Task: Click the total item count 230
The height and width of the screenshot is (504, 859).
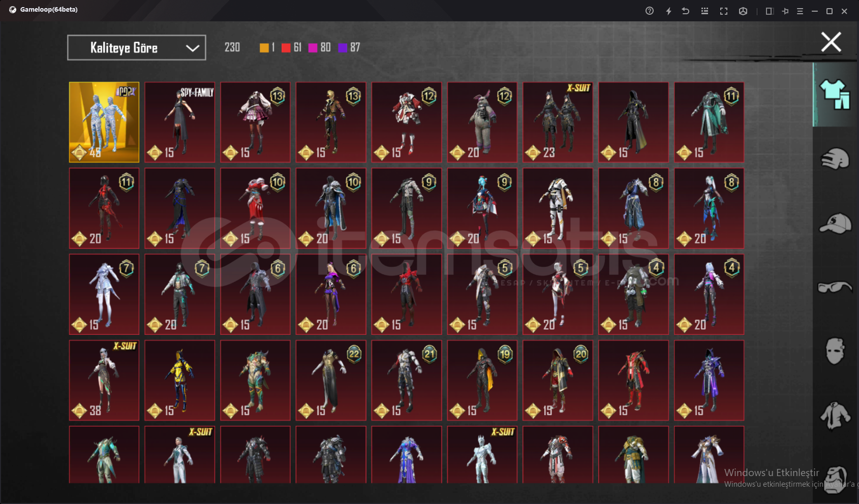Action: (x=232, y=47)
